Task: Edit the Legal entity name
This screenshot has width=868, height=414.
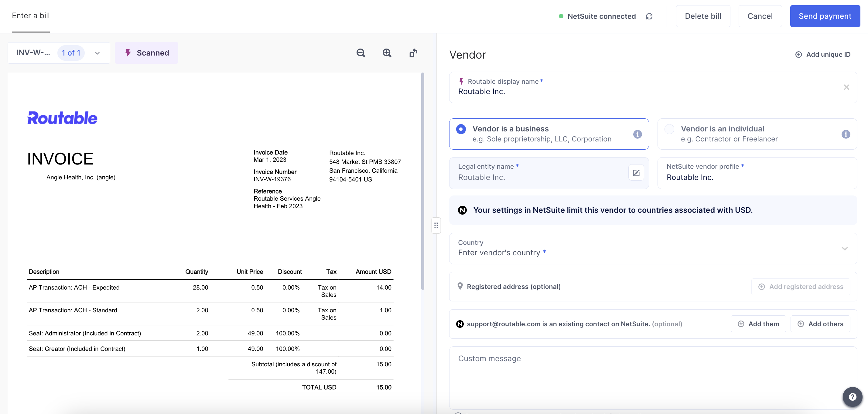Action: (x=636, y=173)
